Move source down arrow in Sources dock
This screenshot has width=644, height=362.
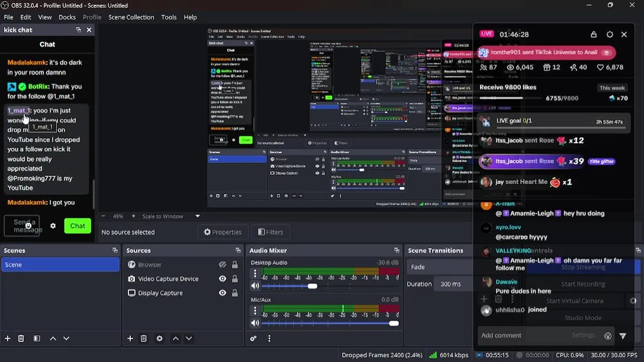pyautogui.click(x=189, y=338)
